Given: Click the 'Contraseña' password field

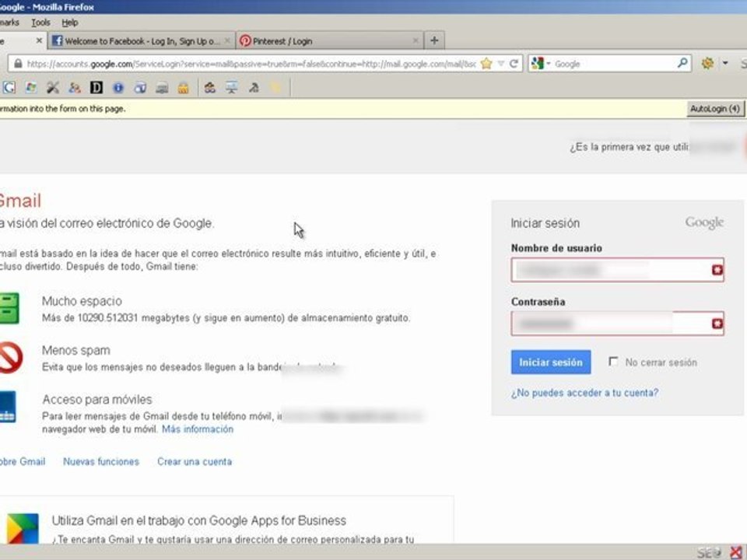Looking at the screenshot, I should tap(617, 324).
